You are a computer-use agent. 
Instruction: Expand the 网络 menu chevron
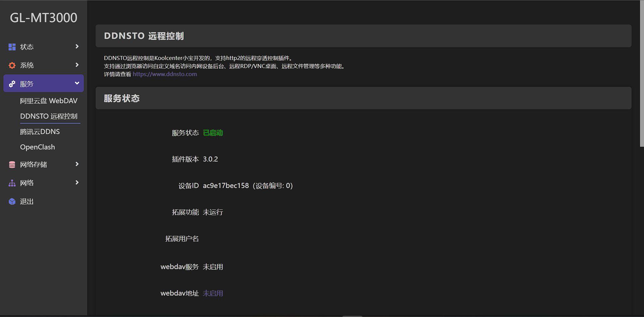coord(77,183)
